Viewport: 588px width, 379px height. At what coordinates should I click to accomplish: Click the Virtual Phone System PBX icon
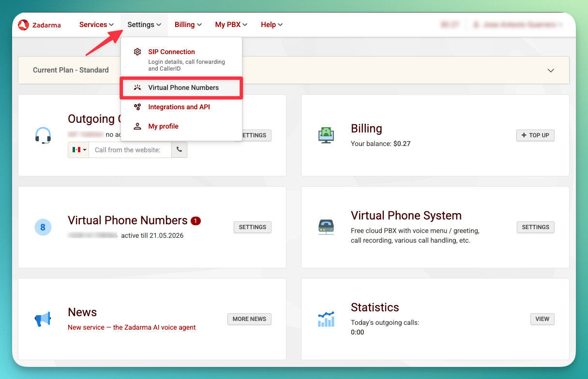(326, 227)
